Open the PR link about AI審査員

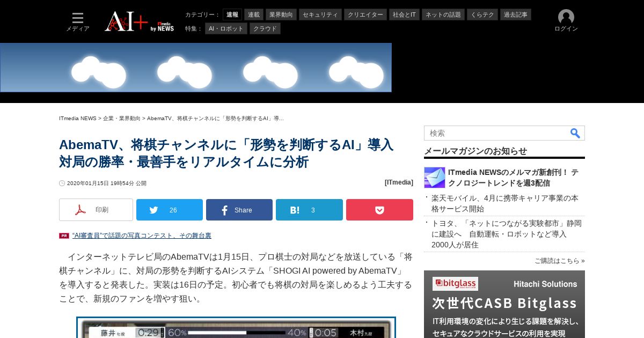[142, 236]
